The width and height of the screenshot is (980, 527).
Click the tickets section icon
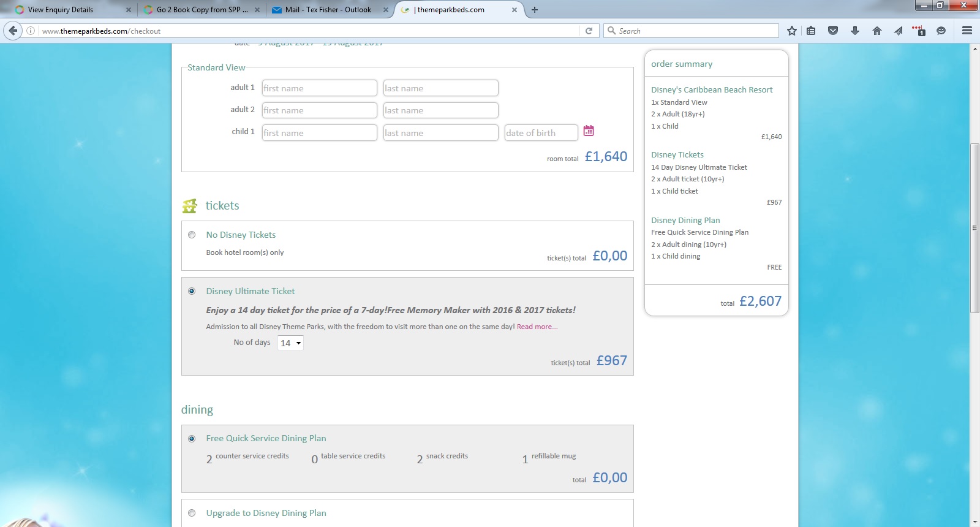click(x=189, y=206)
